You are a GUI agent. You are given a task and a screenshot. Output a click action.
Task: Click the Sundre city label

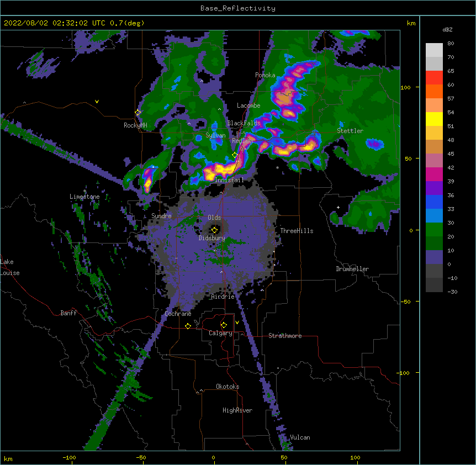(x=161, y=216)
